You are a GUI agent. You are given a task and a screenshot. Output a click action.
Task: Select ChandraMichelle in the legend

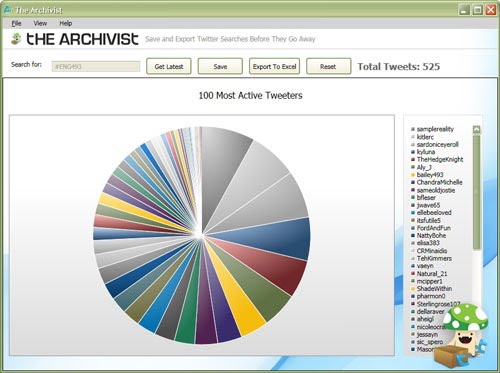click(x=439, y=182)
